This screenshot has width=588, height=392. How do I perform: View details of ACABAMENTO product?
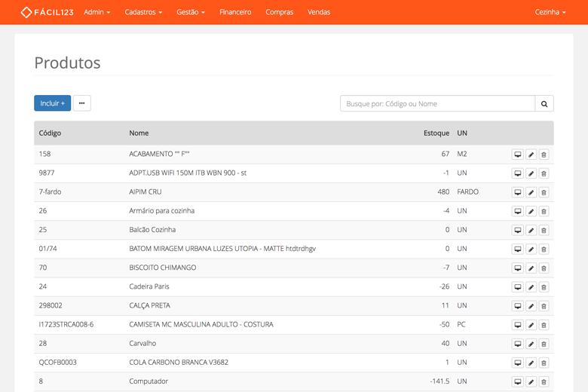point(517,155)
